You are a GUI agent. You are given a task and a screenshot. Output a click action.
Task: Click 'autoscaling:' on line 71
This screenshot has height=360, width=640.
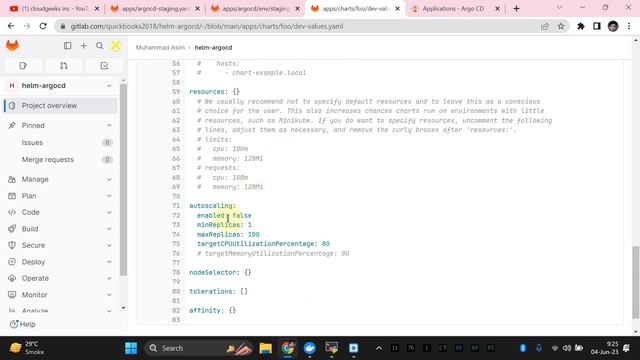pos(212,206)
